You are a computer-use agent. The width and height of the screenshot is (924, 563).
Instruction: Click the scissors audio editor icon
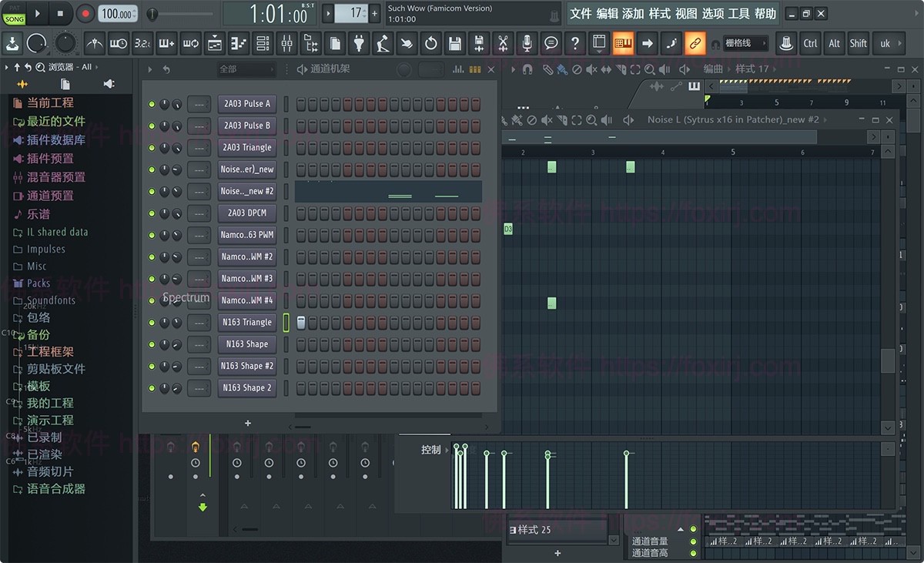(x=502, y=44)
